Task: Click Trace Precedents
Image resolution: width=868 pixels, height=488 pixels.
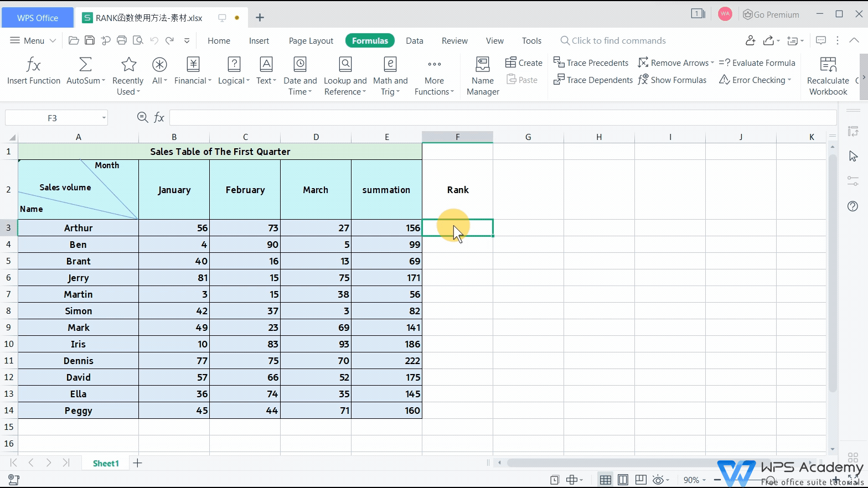Action: pos(591,63)
